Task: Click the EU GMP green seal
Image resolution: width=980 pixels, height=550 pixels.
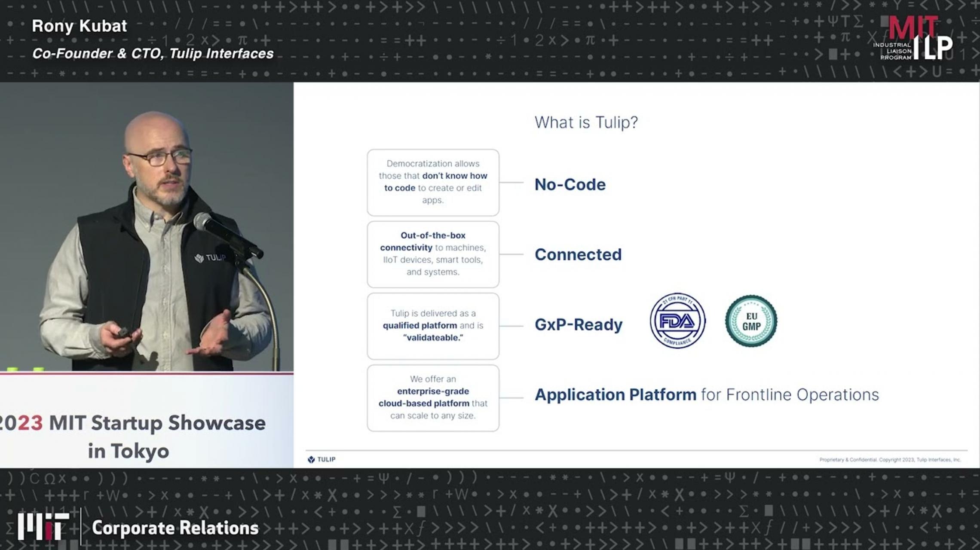Action: click(751, 321)
